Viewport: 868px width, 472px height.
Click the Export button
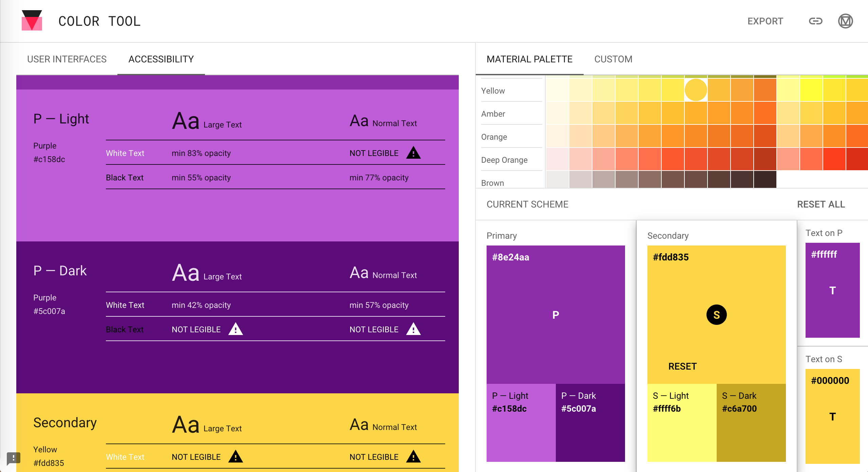point(765,21)
